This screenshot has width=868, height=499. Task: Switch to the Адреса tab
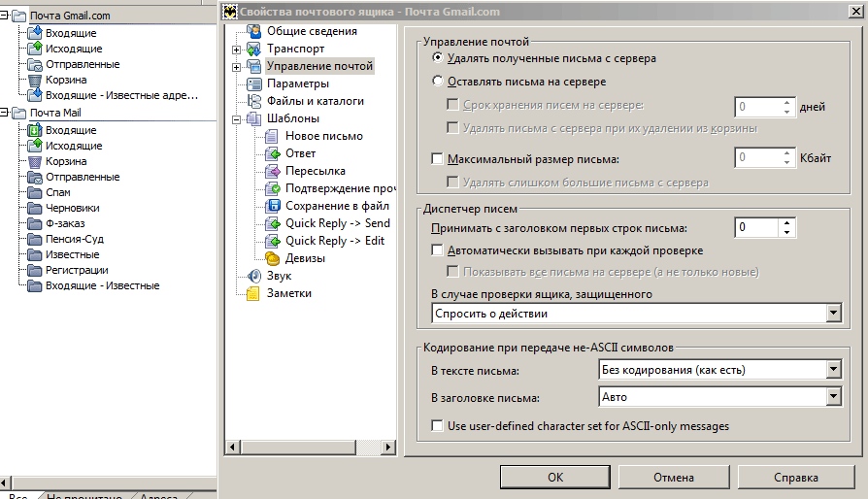[158, 496]
